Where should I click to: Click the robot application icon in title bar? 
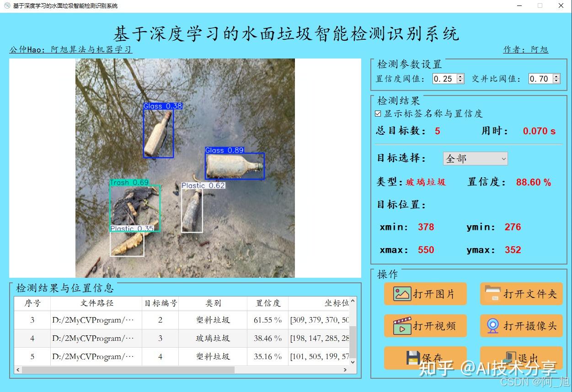click(6, 5)
